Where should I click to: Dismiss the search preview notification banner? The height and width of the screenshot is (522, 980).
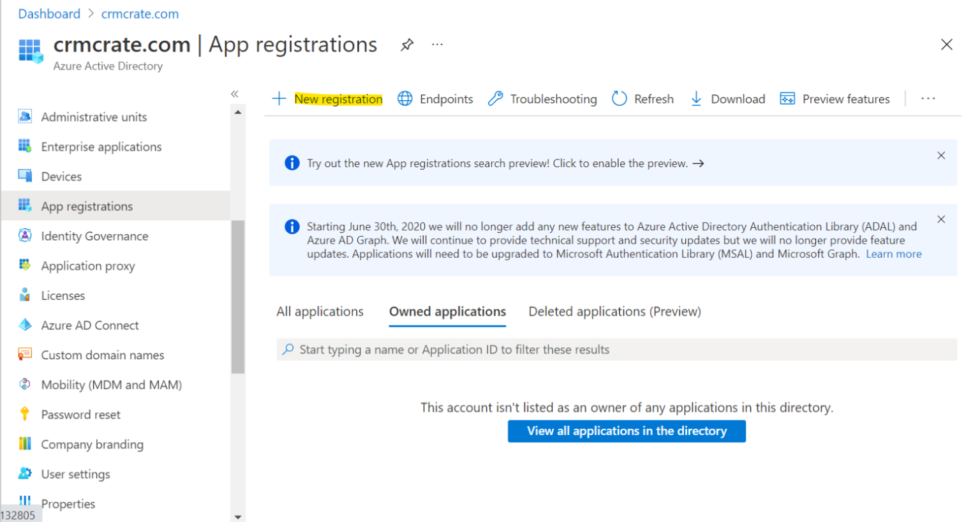(941, 156)
